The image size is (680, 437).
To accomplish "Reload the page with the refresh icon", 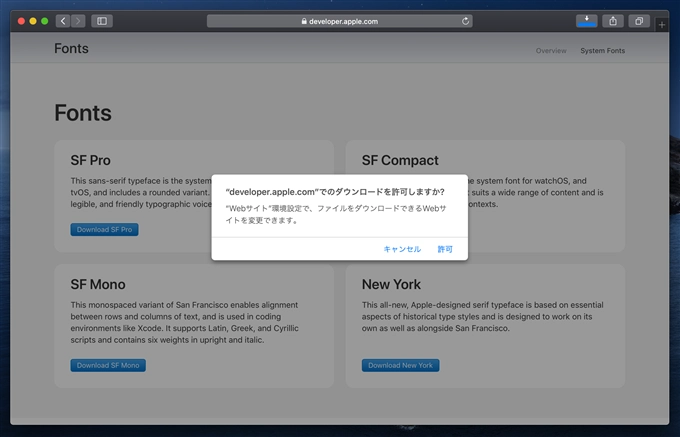I will (x=465, y=21).
